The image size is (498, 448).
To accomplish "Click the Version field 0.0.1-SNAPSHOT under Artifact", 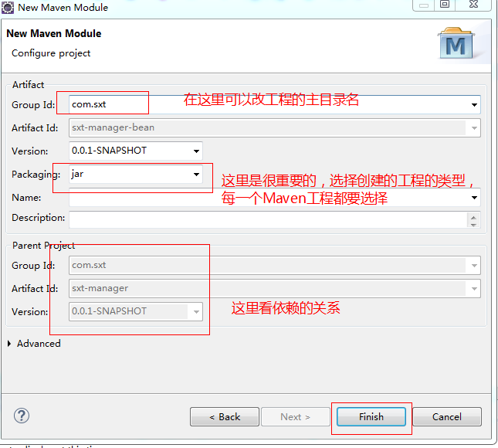I will [x=136, y=151].
